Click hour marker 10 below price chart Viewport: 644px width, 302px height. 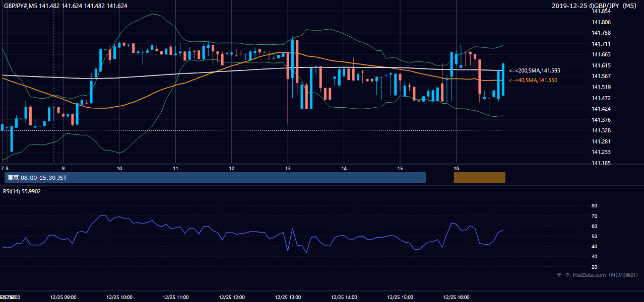[119, 168]
